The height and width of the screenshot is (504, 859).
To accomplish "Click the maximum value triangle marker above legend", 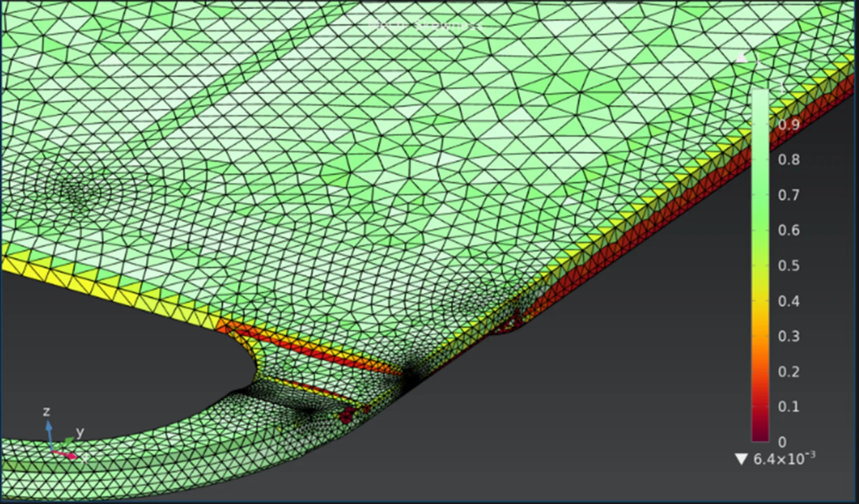I will (741, 58).
